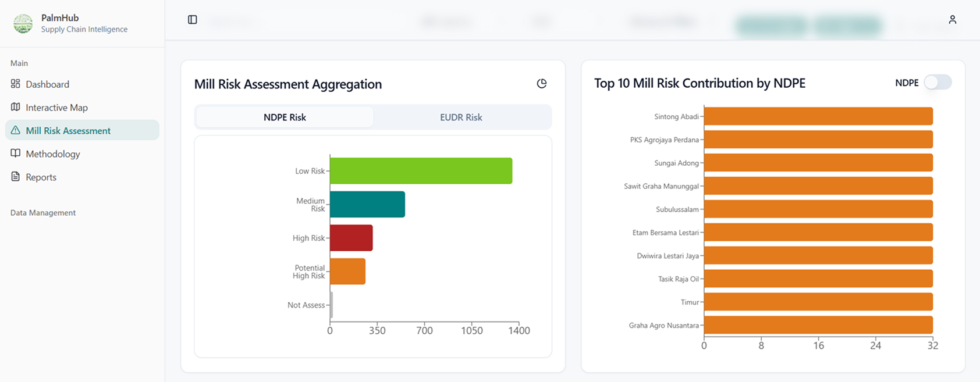Click the teal Medium Risk bar

[367, 205]
